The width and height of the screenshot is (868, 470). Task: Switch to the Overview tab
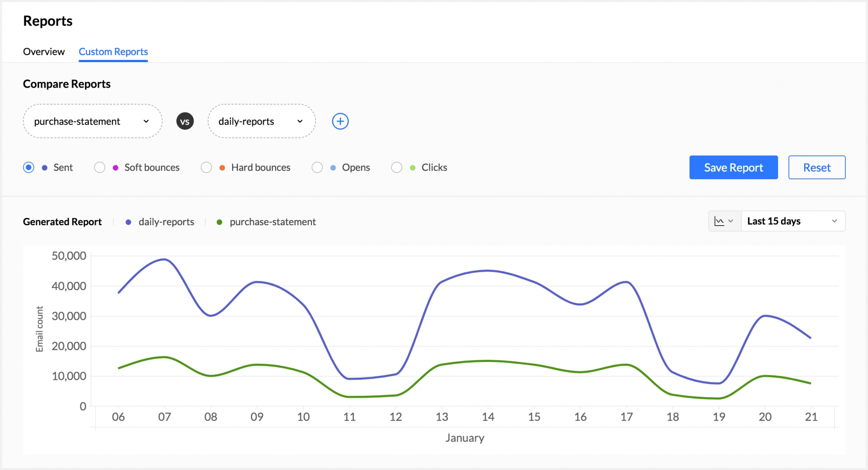44,52
